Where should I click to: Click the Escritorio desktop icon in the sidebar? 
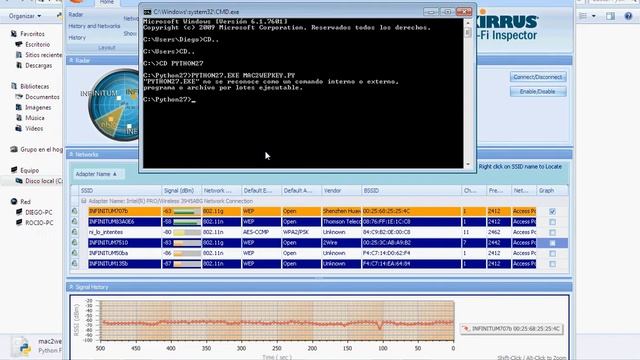(x=19, y=44)
